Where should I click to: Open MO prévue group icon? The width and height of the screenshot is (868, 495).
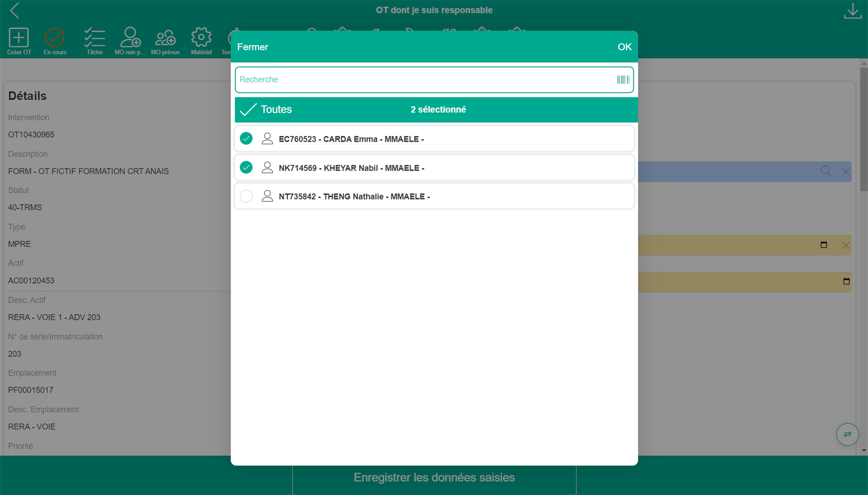pyautogui.click(x=165, y=38)
